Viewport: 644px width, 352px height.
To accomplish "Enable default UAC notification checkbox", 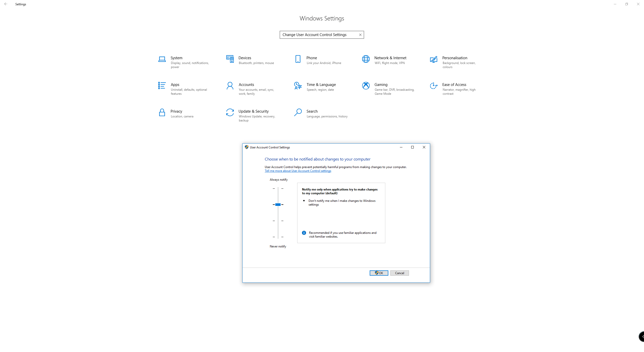I will click(278, 205).
